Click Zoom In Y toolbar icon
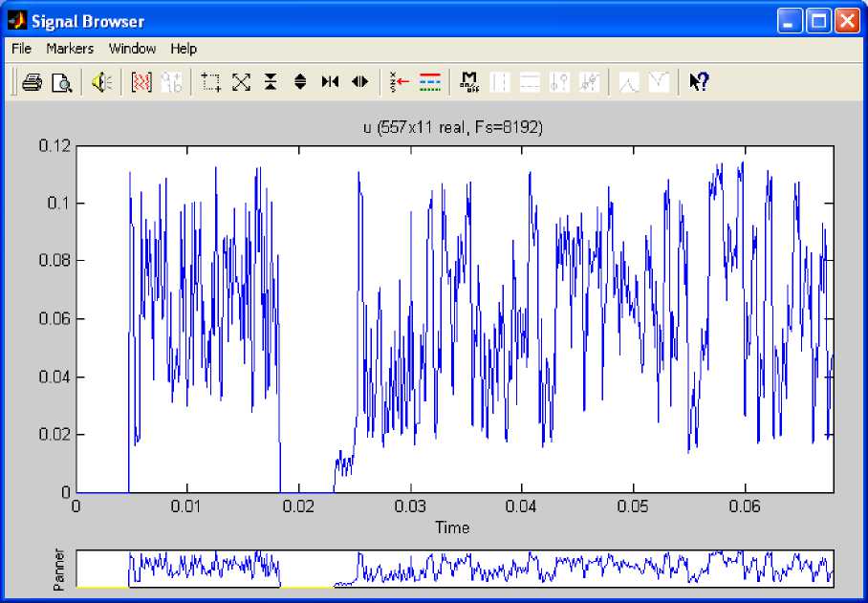Viewport: 868px width, 603px height. pos(271,83)
